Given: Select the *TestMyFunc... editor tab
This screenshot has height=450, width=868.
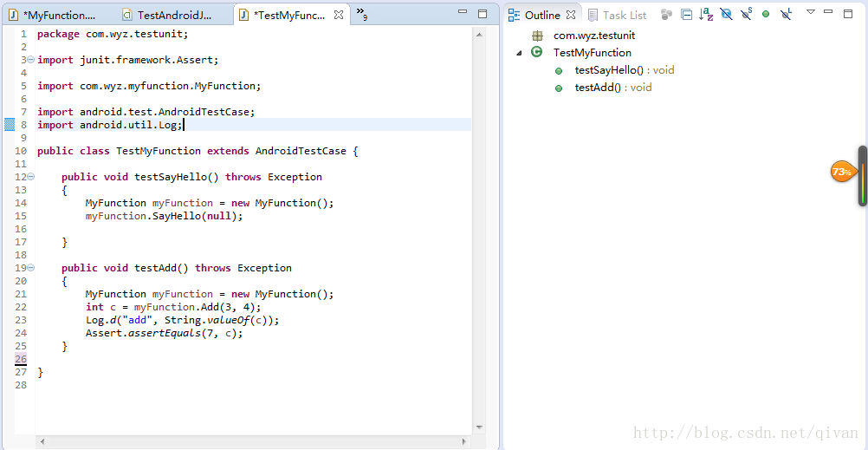Looking at the screenshot, I should [289, 15].
